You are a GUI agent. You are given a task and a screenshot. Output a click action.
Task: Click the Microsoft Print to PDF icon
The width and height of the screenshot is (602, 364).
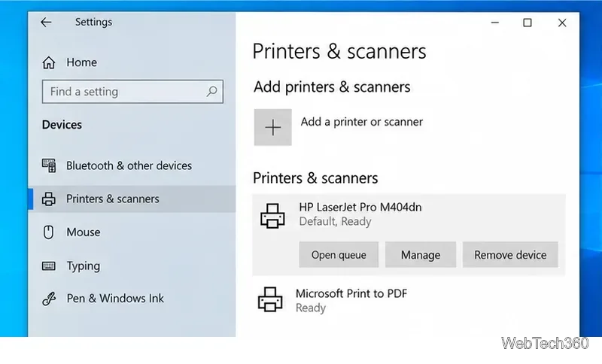point(270,299)
